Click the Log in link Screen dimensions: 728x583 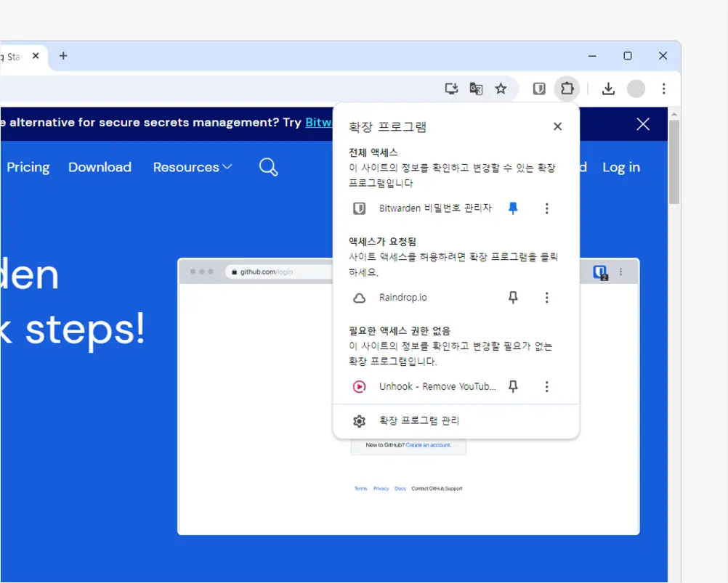point(621,168)
